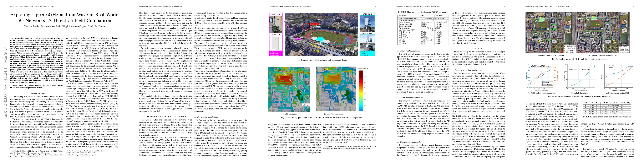644x167 pixels.
Task: Click the "AAU TX power" row label in Table I
Action: pos(404,32)
